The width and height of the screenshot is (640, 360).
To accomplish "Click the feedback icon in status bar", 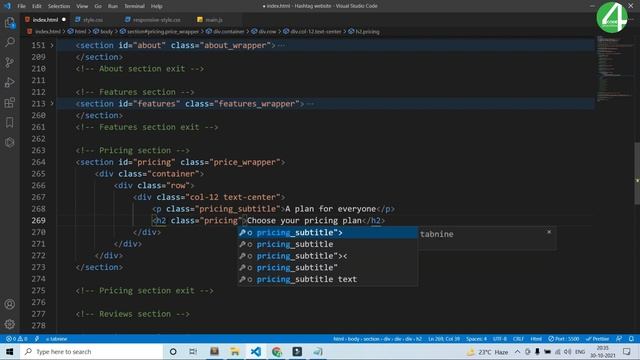I will 619,339.
